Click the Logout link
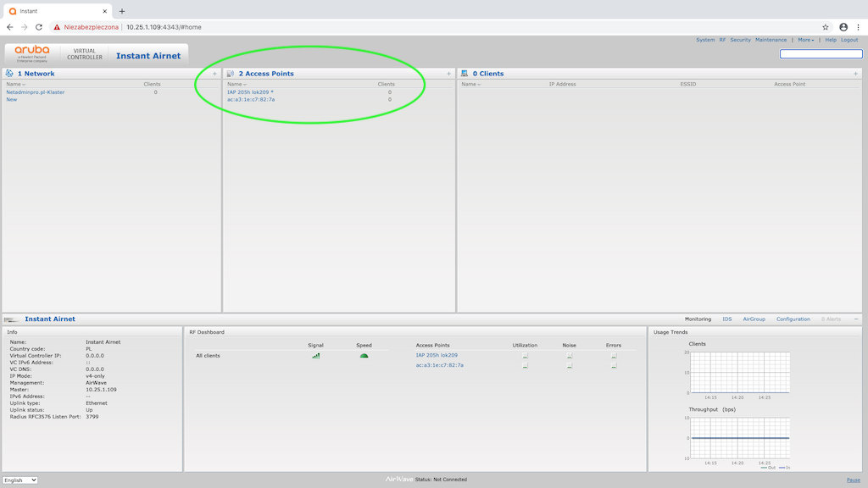This screenshot has width=868, height=488. [x=849, y=40]
